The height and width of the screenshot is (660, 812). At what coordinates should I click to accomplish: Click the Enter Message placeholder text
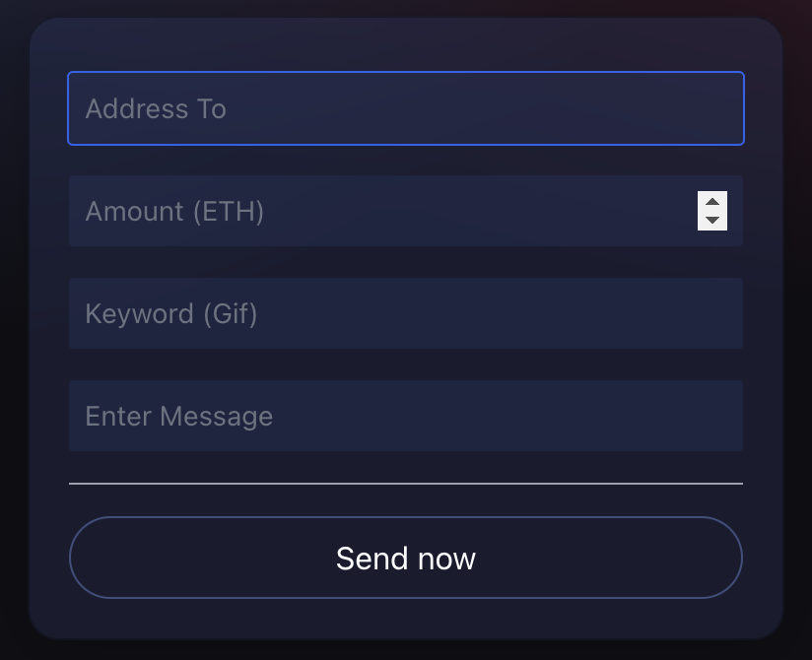pyautogui.click(x=179, y=416)
